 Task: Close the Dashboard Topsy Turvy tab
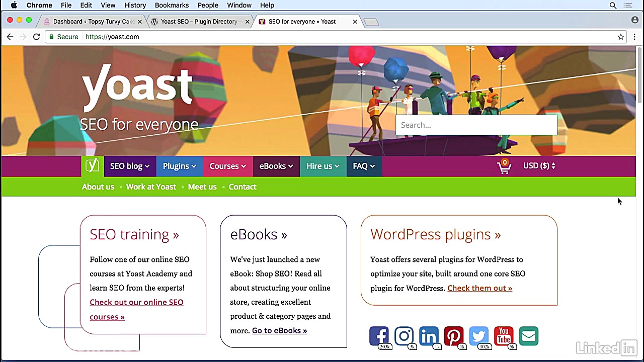[140, 22]
